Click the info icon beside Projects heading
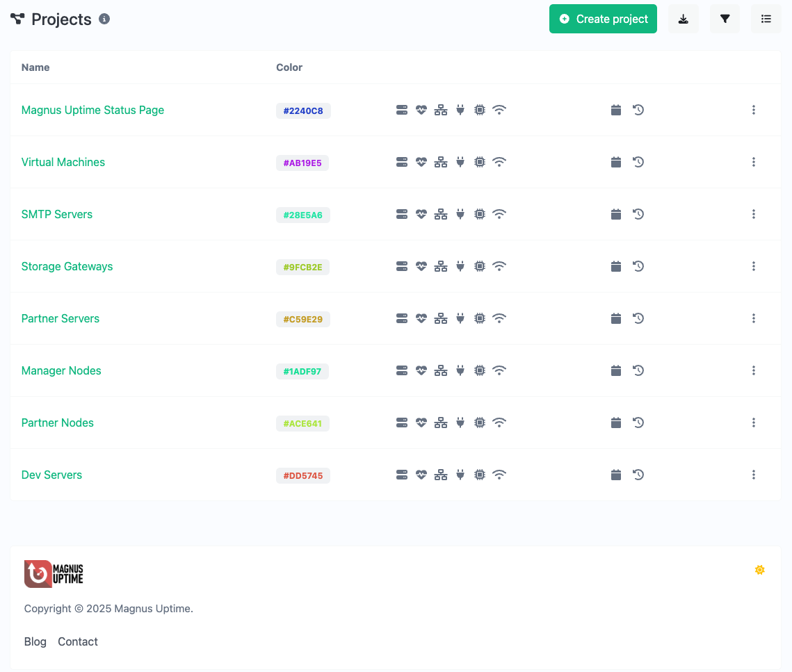This screenshot has height=672, width=792. click(x=104, y=19)
